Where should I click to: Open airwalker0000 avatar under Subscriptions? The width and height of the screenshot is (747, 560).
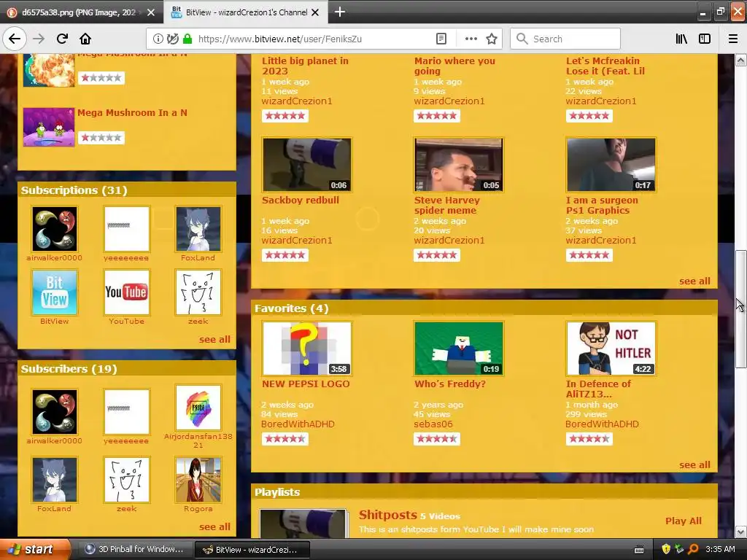pyautogui.click(x=54, y=229)
